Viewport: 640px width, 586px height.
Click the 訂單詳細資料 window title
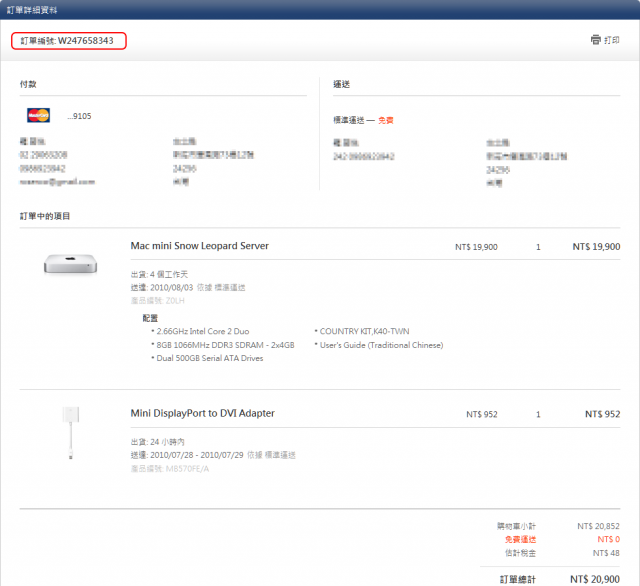pos(32,10)
